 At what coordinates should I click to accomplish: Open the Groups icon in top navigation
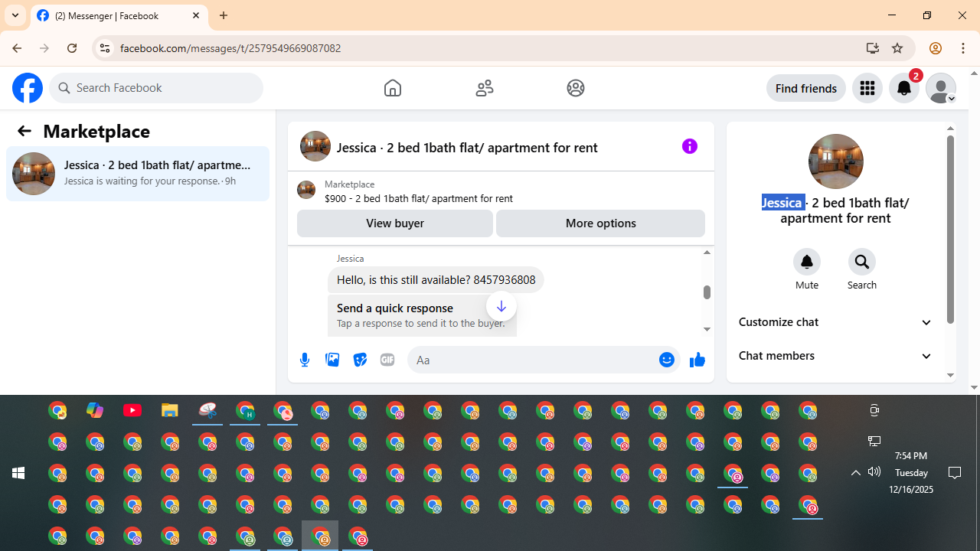click(x=576, y=88)
